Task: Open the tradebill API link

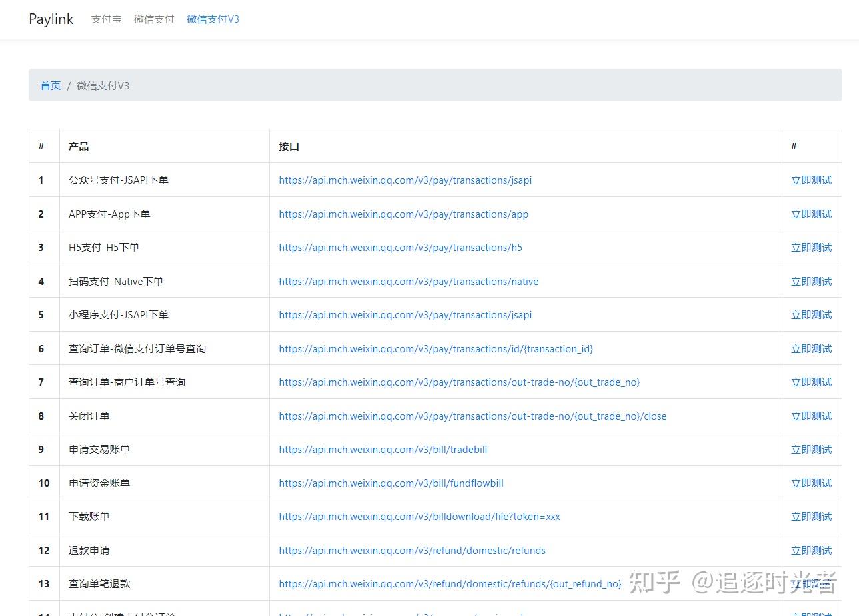Action: coord(383,449)
